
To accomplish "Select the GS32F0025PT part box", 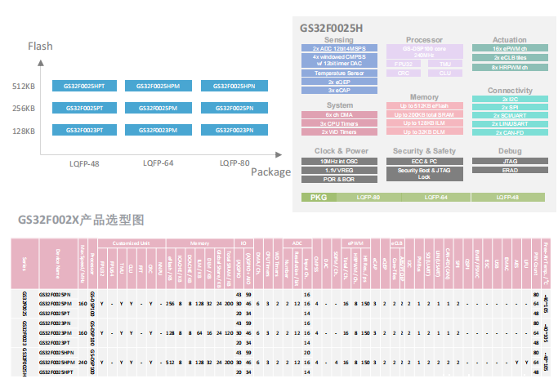I will click(x=84, y=108).
